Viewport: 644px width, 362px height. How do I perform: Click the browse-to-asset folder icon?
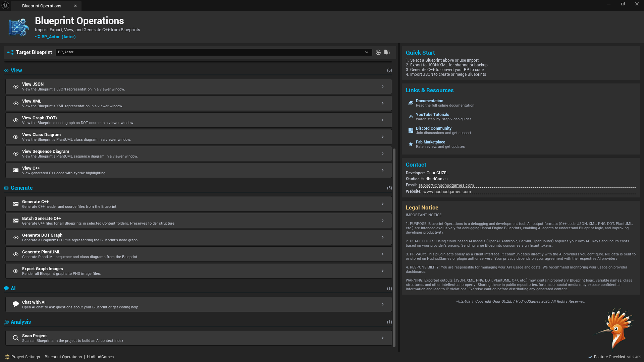(x=387, y=52)
